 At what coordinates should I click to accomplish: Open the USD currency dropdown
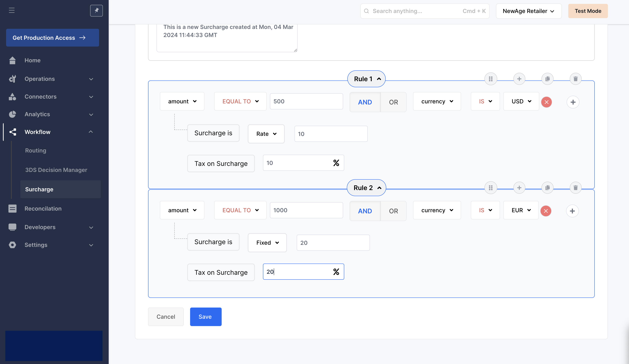521,102
